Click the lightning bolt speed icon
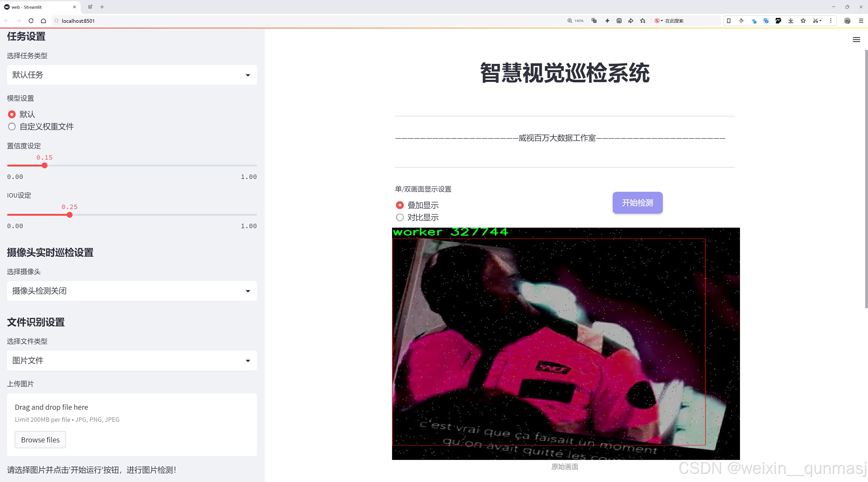 tap(607, 21)
